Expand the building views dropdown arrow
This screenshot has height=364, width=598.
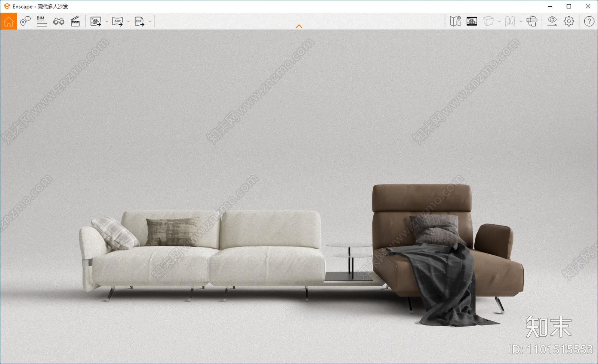tap(521, 22)
